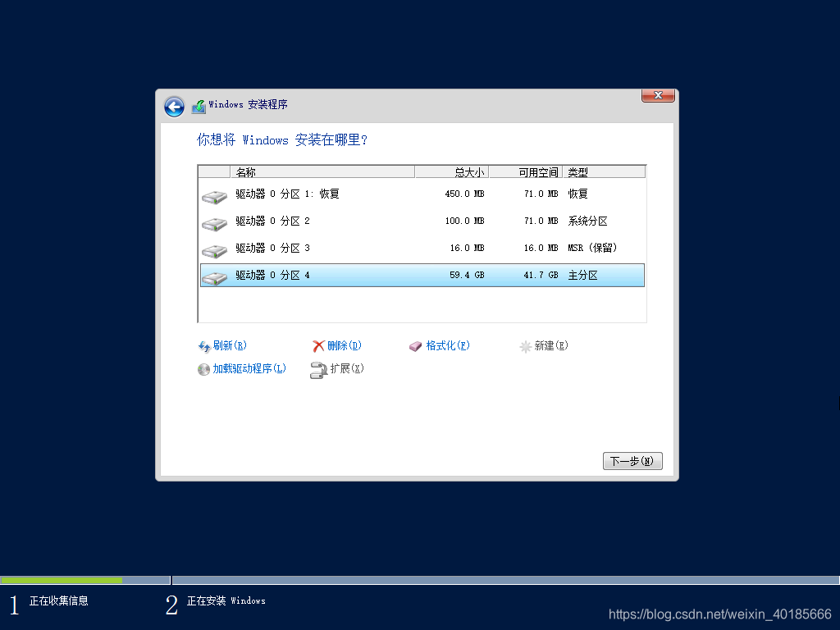Delete the selected partition via 删除(D)
This screenshot has width=840, height=630.
pos(345,345)
